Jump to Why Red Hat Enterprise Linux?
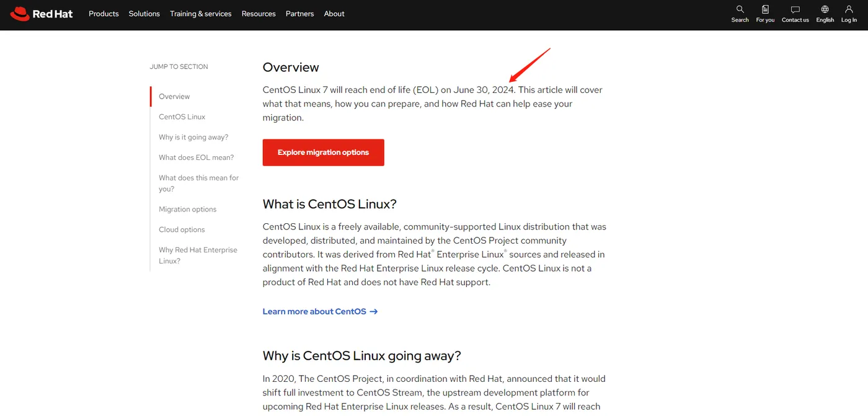The image size is (868, 416). 198,255
